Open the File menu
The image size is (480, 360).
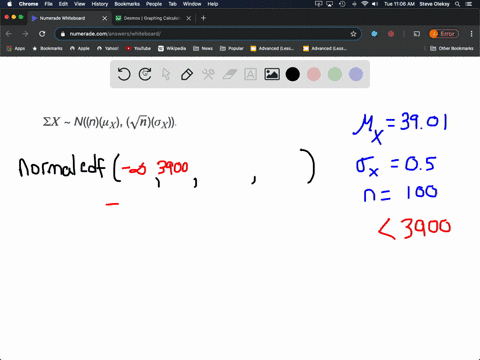point(49,4)
